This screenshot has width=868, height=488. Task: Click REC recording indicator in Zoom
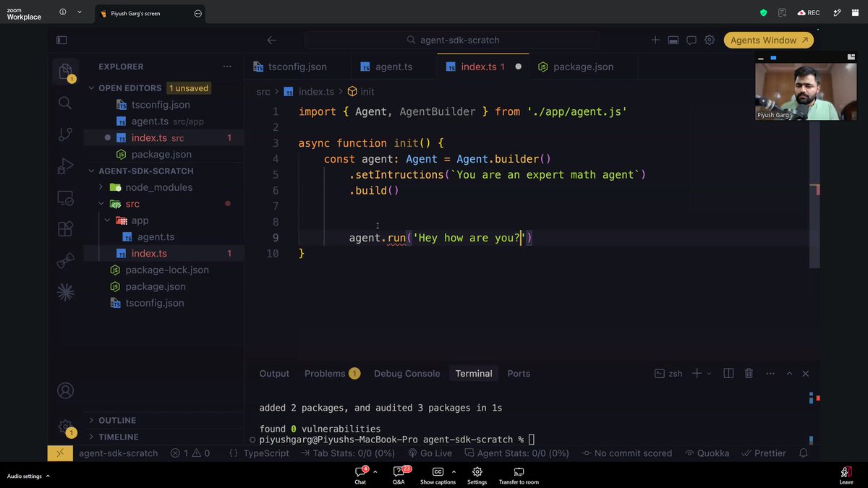(809, 12)
